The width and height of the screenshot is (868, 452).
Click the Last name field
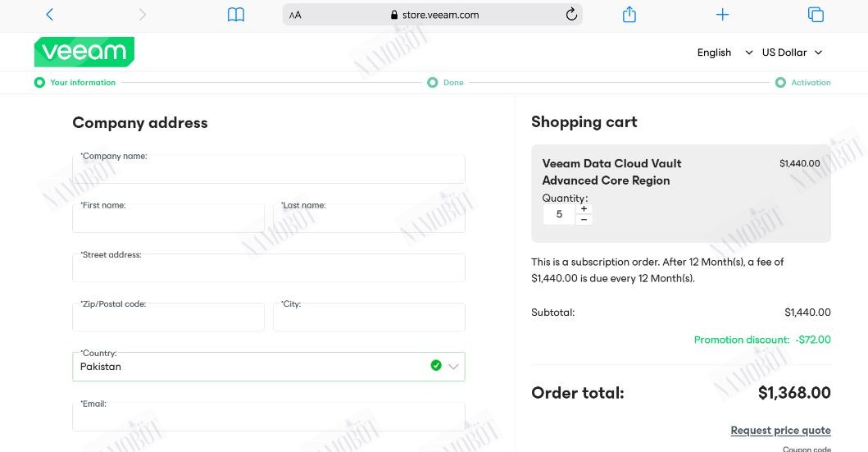pos(369,218)
